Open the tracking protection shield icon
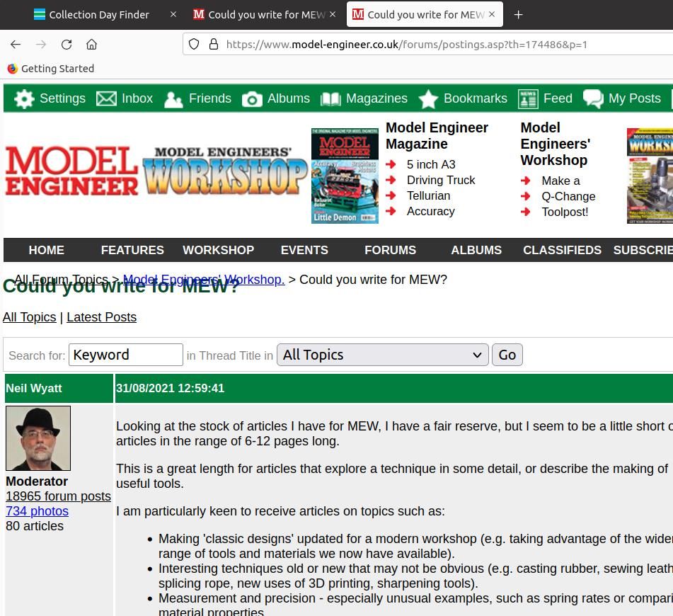673x616 pixels. pos(194,44)
